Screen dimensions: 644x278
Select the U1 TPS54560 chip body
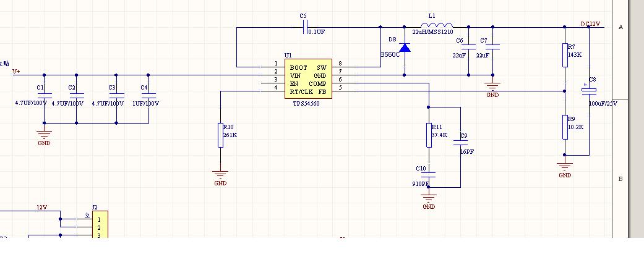click(x=309, y=78)
